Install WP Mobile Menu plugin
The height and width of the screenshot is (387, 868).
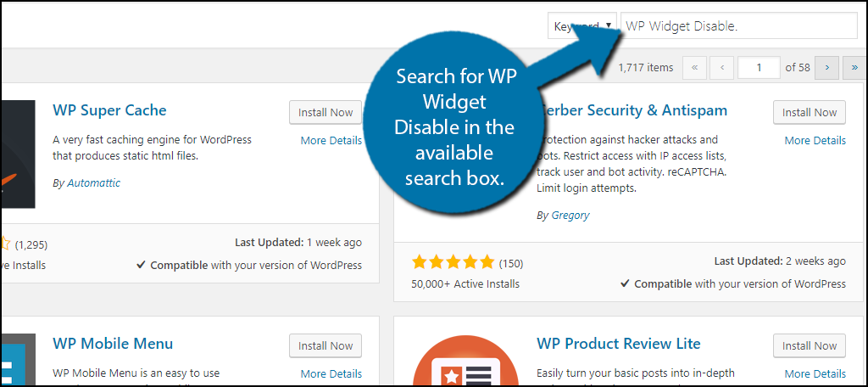[x=325, y=345]
